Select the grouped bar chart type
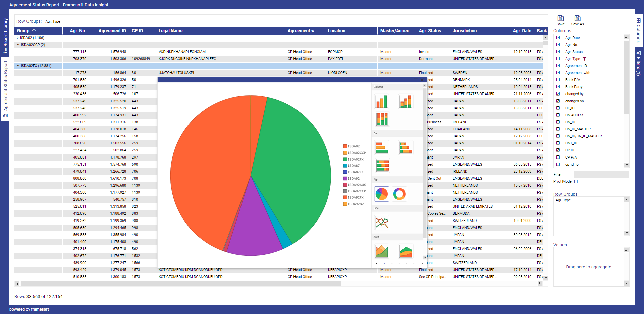The height and width of the screenshot is (314, 644). 382,147
